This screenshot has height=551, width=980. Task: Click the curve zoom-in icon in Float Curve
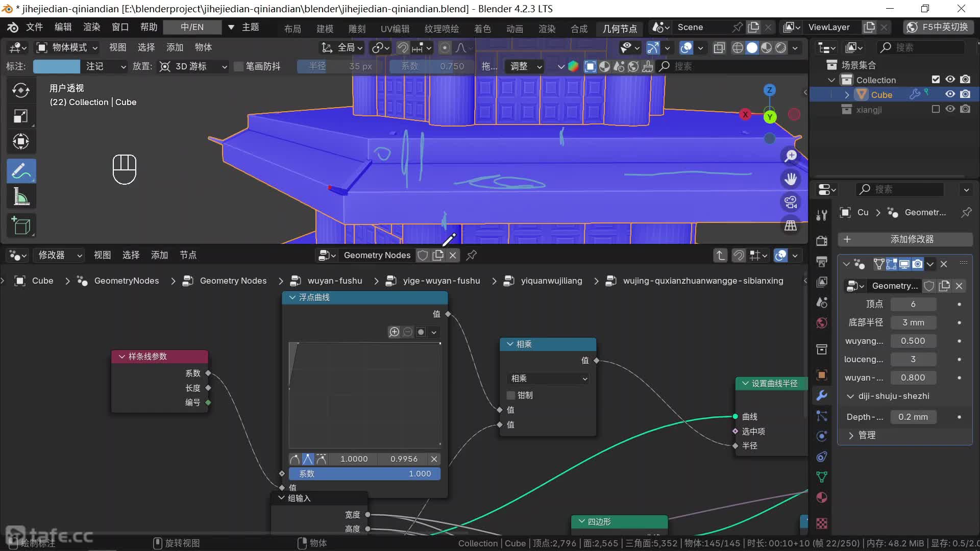click(x=394, y=332)
